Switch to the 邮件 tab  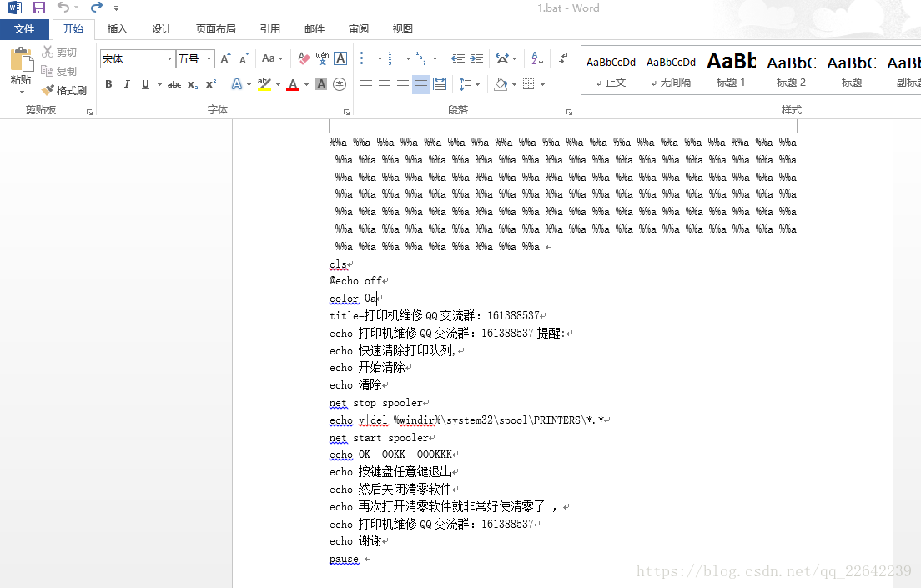(315, 29)
